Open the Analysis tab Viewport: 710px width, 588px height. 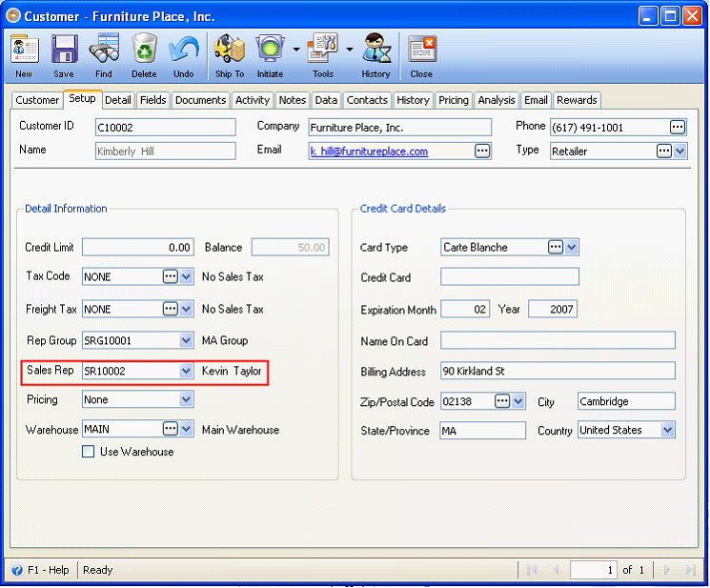pos(497,100)
